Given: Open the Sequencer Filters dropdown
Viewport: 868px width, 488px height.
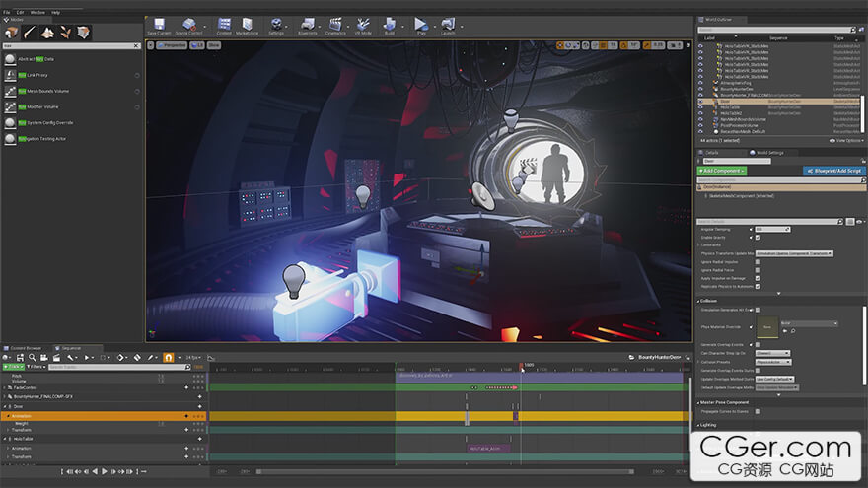Looking at the screenshot, I should tap(35, 367).
